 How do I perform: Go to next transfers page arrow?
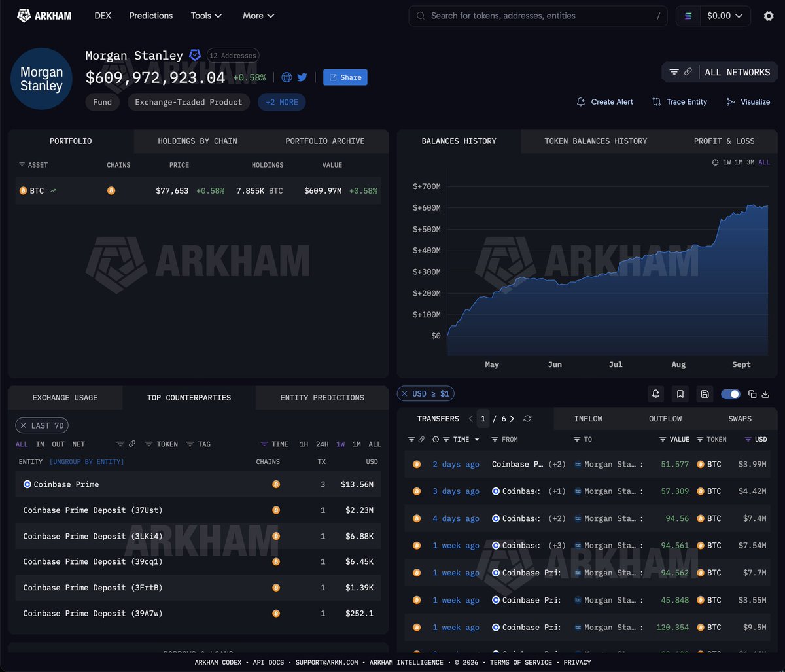coord(512,419)
